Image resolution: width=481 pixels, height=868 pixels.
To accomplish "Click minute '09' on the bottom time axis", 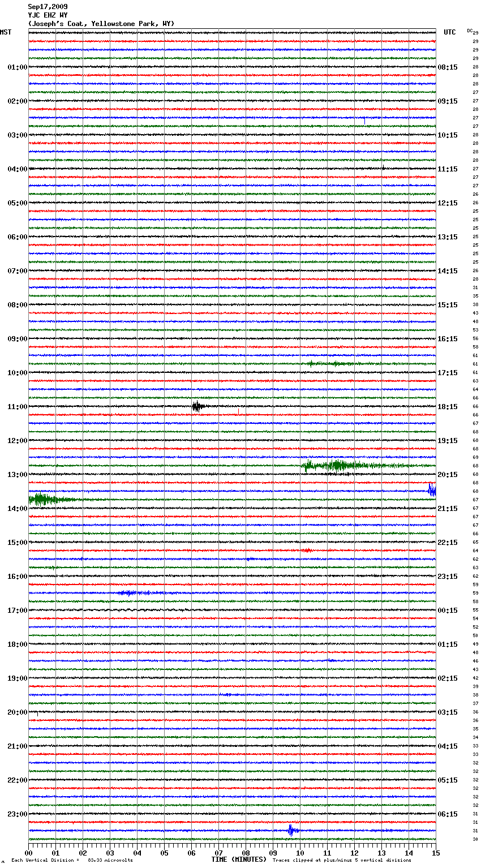I will point(273,853).
